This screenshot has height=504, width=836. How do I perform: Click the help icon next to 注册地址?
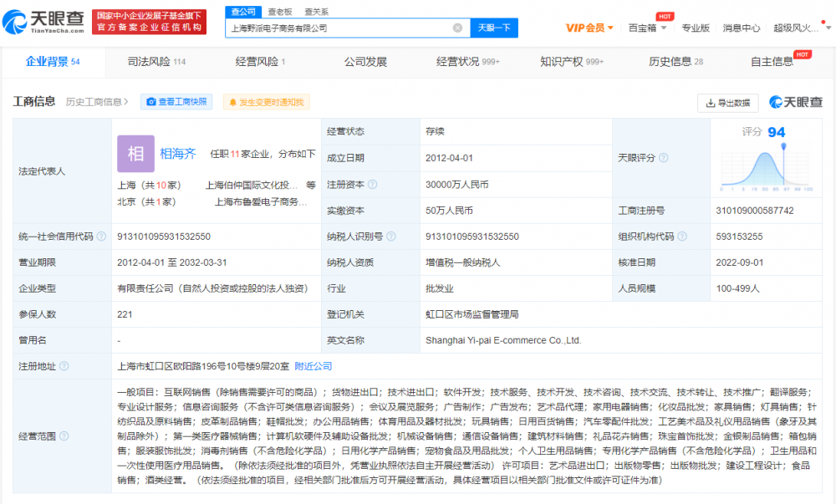(x=65, y=366)
